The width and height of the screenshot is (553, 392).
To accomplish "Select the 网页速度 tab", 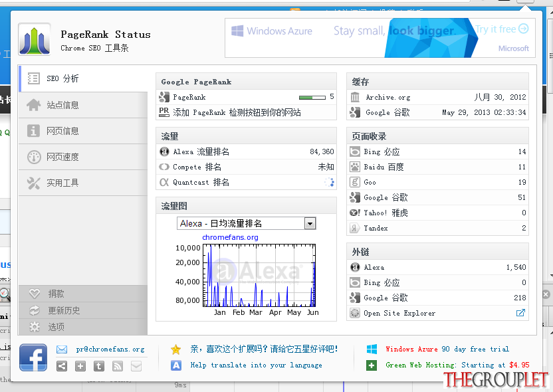I will [83, 157].
